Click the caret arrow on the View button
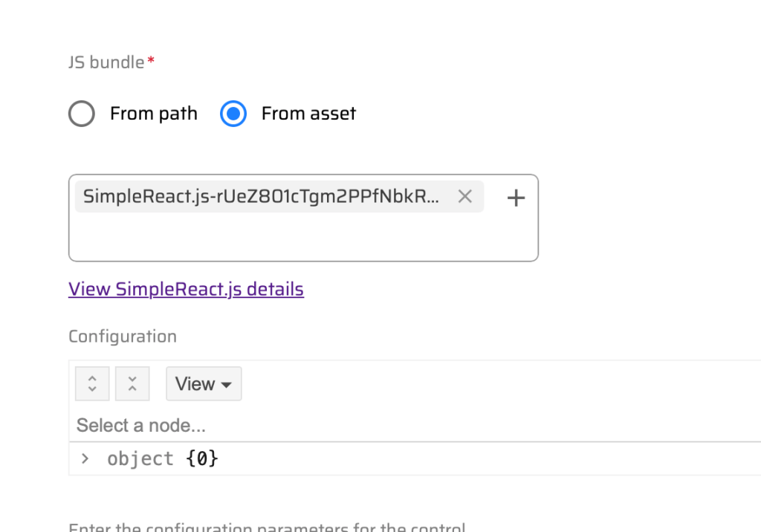This screenshot has width=761, height=532. [x=227, y=385]
